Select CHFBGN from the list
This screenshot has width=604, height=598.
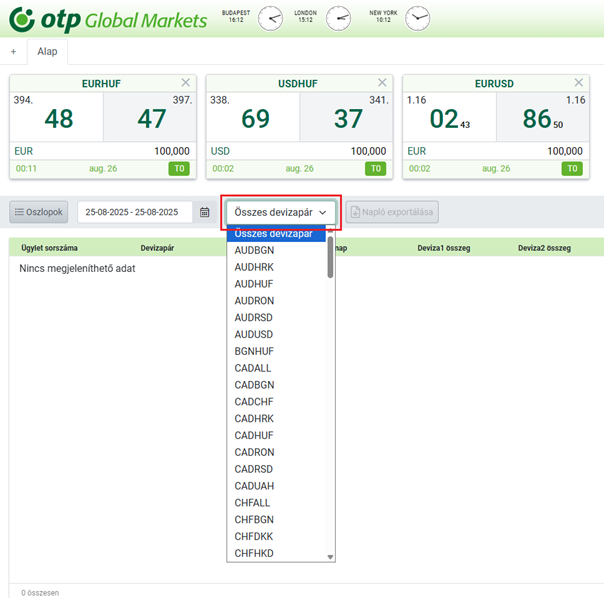click(x=276, y=519)
